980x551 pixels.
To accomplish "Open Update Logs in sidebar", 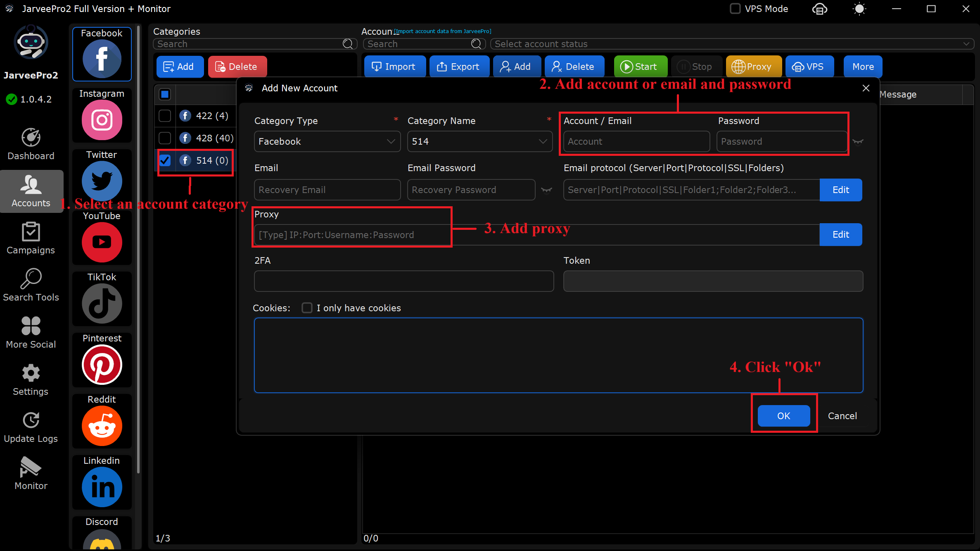I will point(31,427).
